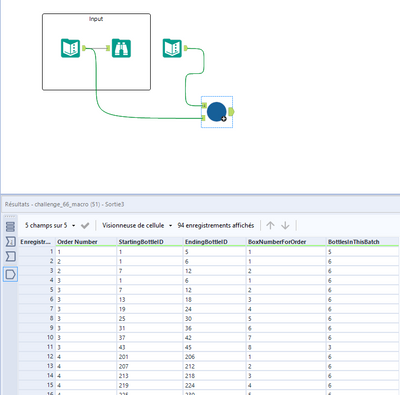Click Order Number cell in record 12
This screenshot has height=395, width=400.
(x=86, y=357)
